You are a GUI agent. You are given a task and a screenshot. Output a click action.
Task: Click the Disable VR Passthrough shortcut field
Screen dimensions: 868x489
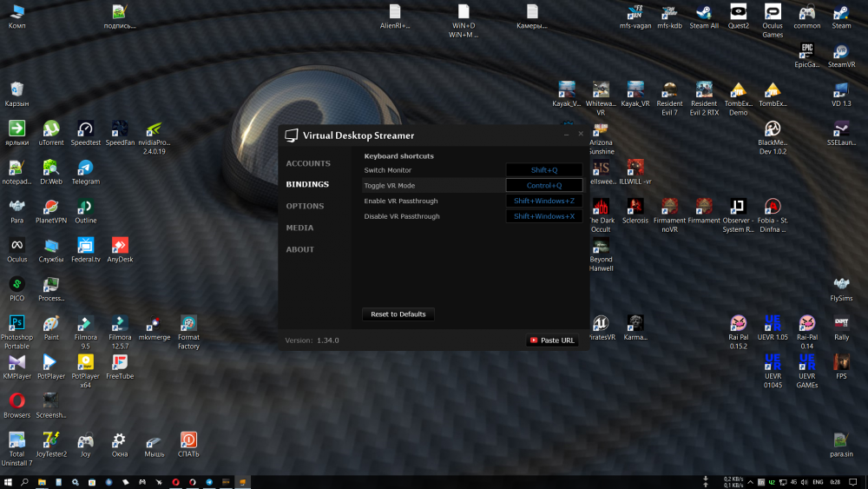544,216
